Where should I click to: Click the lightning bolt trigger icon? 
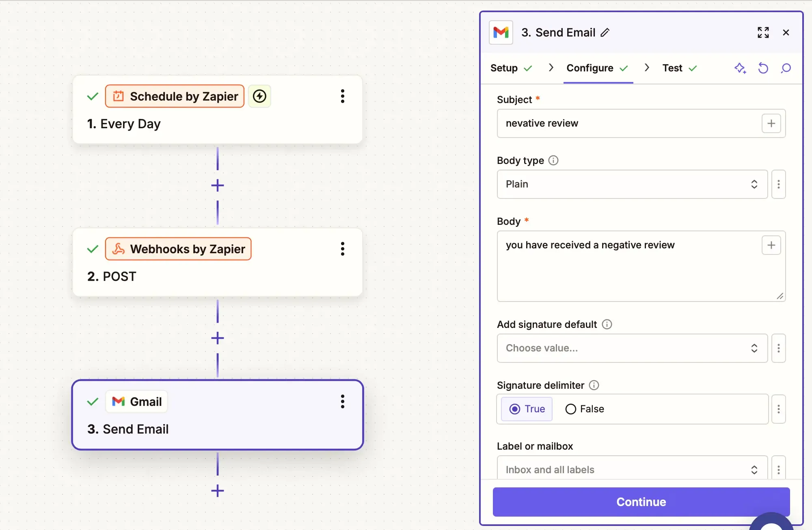click(x=259, y=96)
